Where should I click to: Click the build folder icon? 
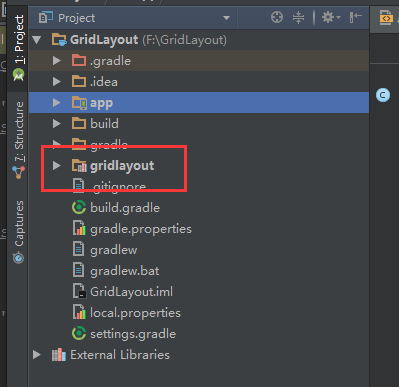[x=79, y=123]
